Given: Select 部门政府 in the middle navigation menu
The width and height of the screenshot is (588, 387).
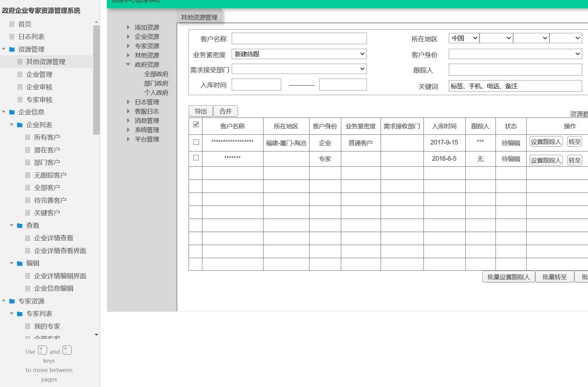Looking at the screenshot, I should pyautogui.click(x=156, y=83).
